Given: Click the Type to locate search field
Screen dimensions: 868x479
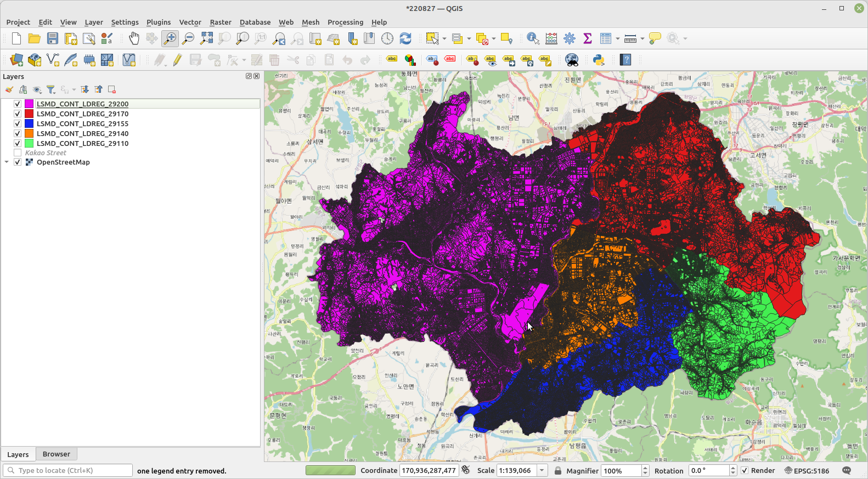Looking at the screenshot, I should point(67,470).
